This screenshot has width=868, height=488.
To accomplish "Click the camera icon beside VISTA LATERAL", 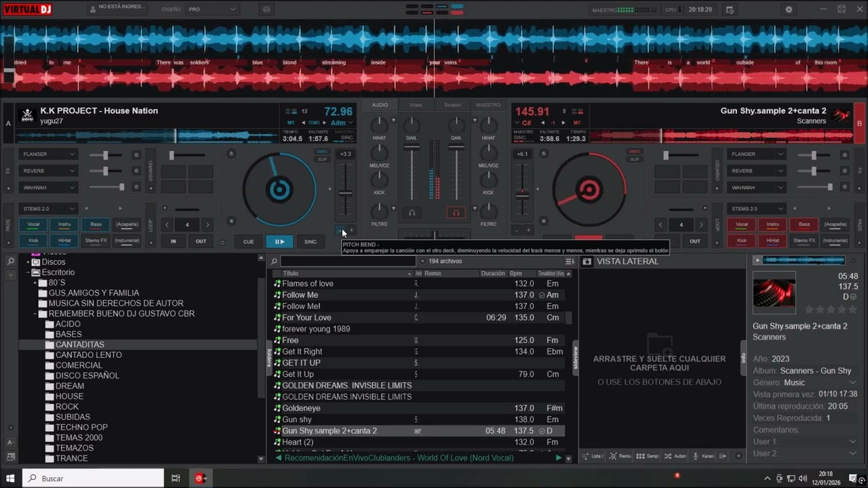I will (x=587, y=261).
